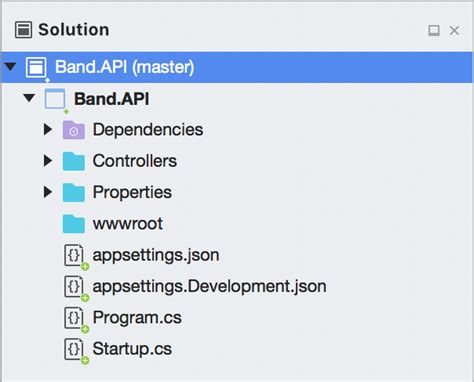Image resolution: width=474 pixels, height=382 pixels.
Task: Click the purple Dependencies folder icon
Action: point(73,130)
